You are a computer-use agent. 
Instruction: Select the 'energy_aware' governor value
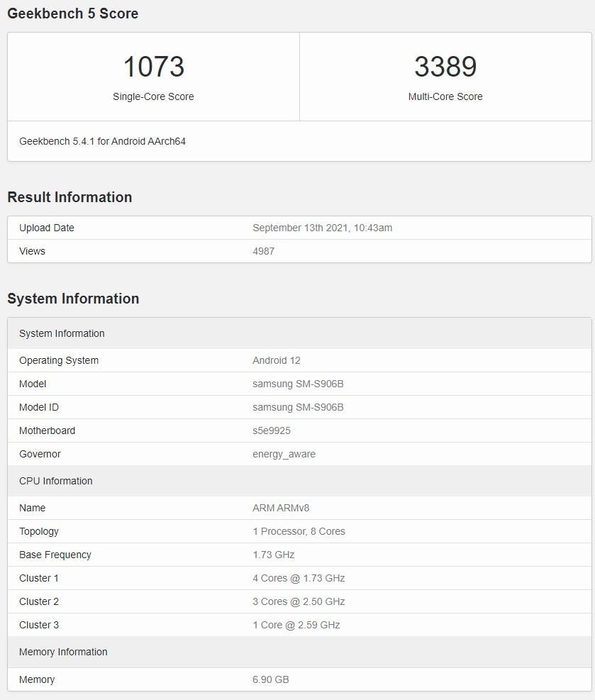coord(284,454)
